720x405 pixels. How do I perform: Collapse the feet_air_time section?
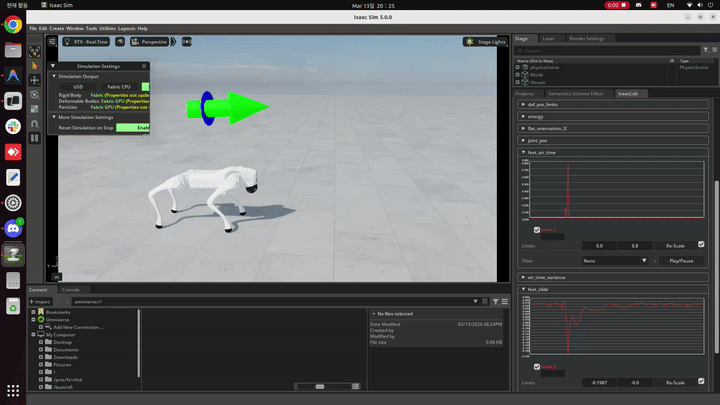(x=613, y=152)
